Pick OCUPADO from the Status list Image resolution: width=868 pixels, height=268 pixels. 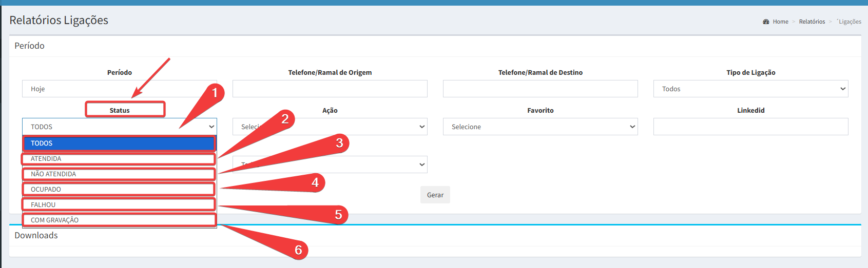click(119, 190)
